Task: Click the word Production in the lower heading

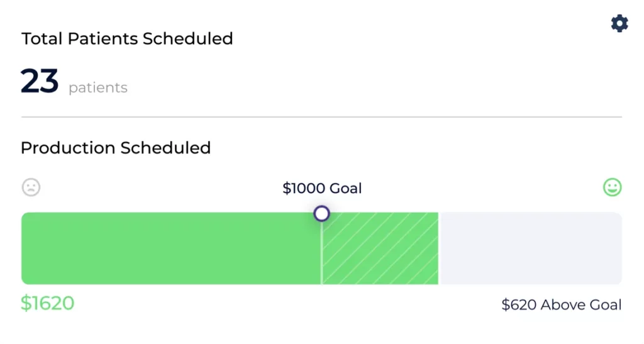Action: [x=68, y=148]
